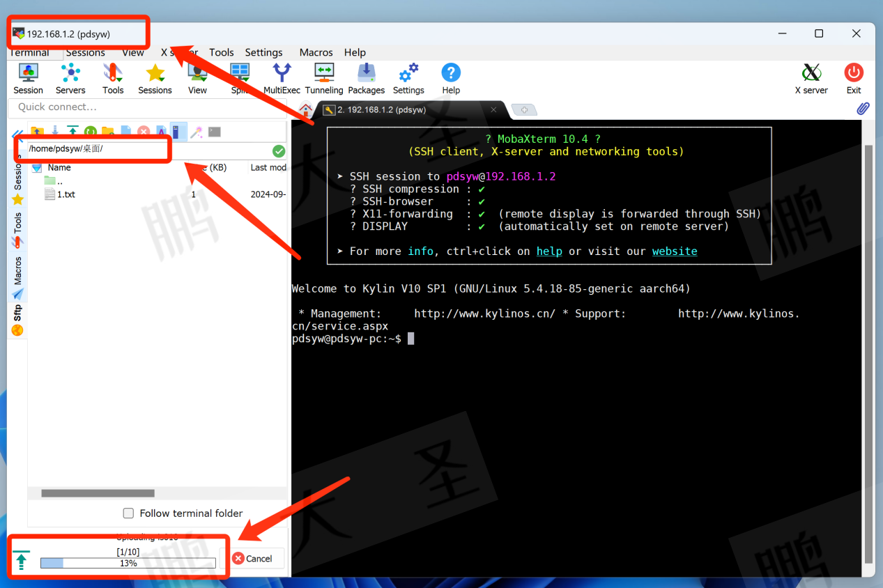Screen dimensions: 883x588
Task: Click the 2024-09- date cell
Action: [x=268, y=195]
